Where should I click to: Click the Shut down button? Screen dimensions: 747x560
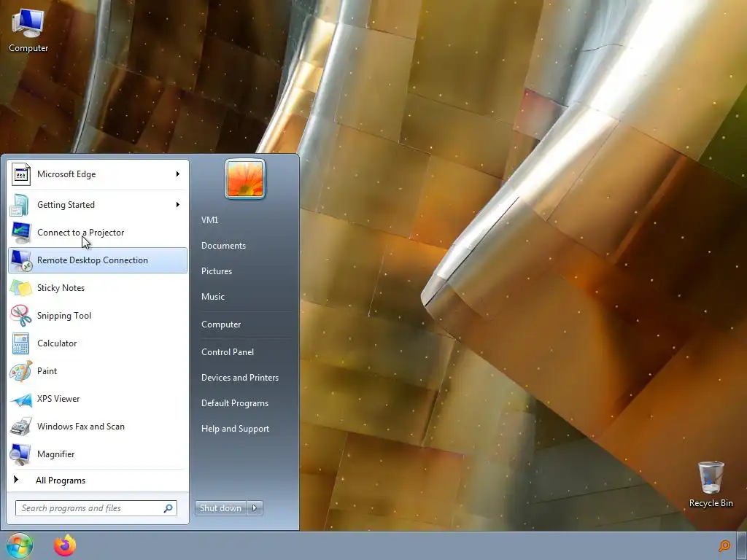[220, 508]
